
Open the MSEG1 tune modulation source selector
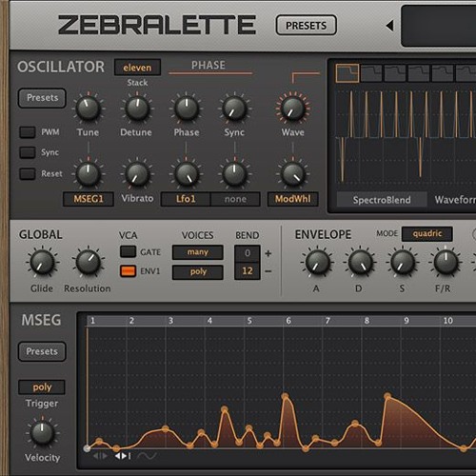click(89, 199)
